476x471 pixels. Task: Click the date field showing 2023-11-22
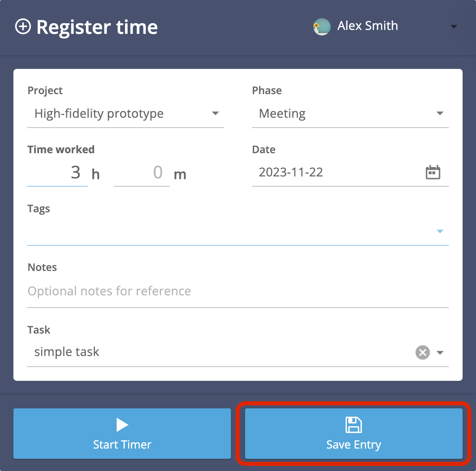335,172
